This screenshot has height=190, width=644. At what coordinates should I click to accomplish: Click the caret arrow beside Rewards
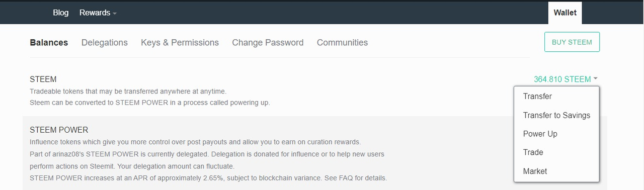click(114, 14)
